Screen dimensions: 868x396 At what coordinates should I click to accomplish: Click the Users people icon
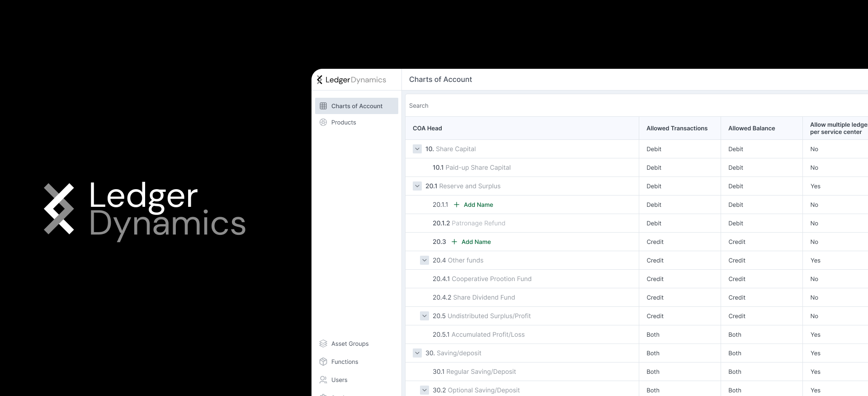point(323,380)
